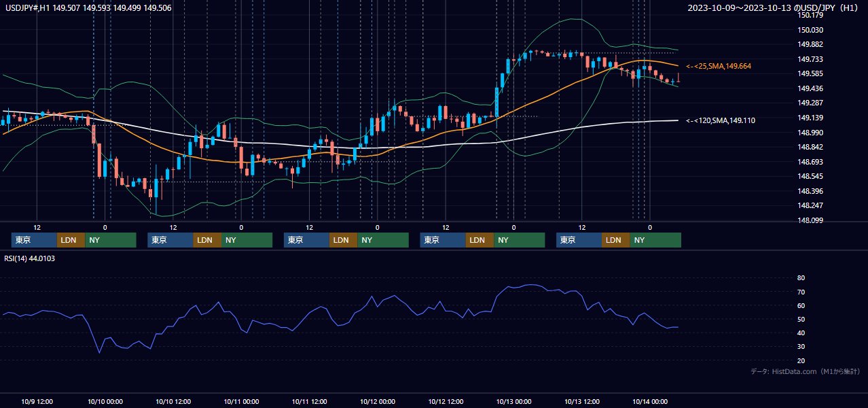Click the RSI(14) 44.0103 indicator label
This screenshot has height=408, width=868.
pos(30,258)
